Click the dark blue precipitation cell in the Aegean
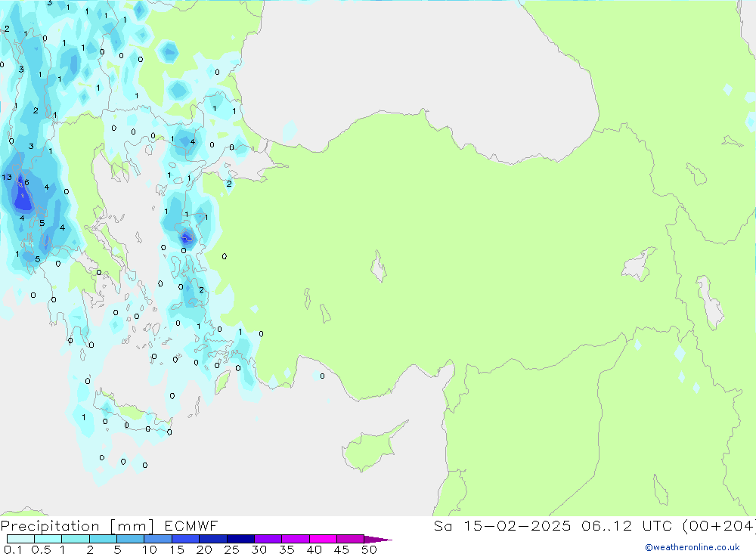Image resolution: width=756 pixels, height=554 pixels. coord(187,237)
